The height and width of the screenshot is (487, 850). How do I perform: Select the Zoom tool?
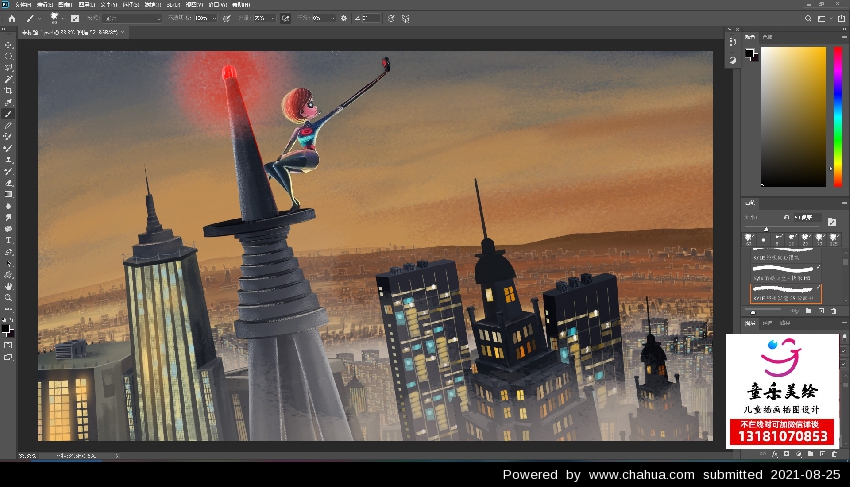[x=8, y=298]
